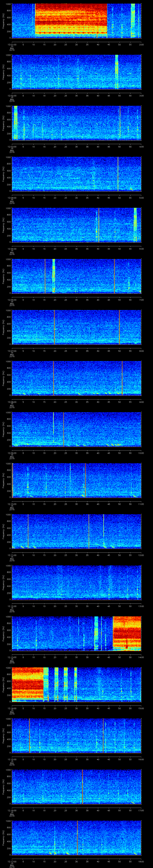Image resolution: width=153 pixels, height=868 pixels.
Task: Click the 12:11:00 start time label
Action: pos(12,555)
